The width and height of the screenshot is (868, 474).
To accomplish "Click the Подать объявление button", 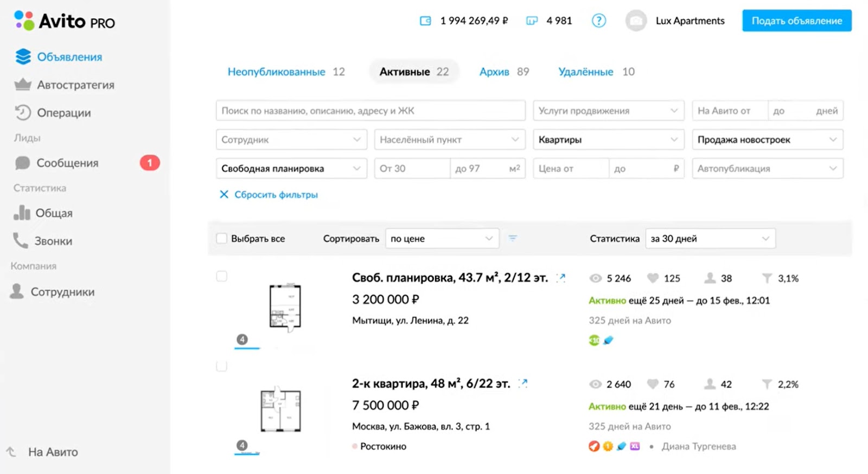I will 796,21.
